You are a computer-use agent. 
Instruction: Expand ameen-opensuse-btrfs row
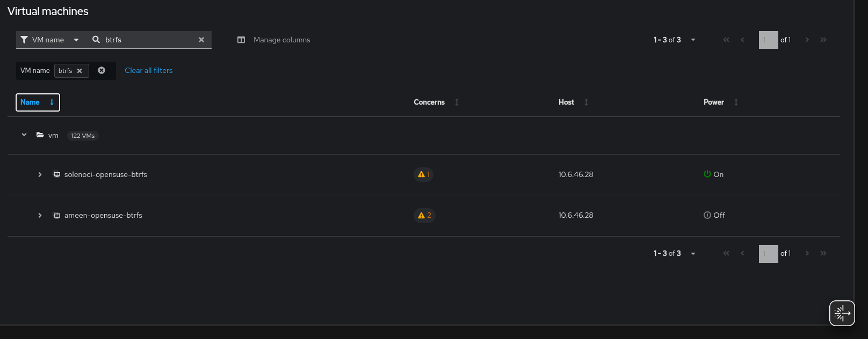pyautogui.click(x=40, y=215)
